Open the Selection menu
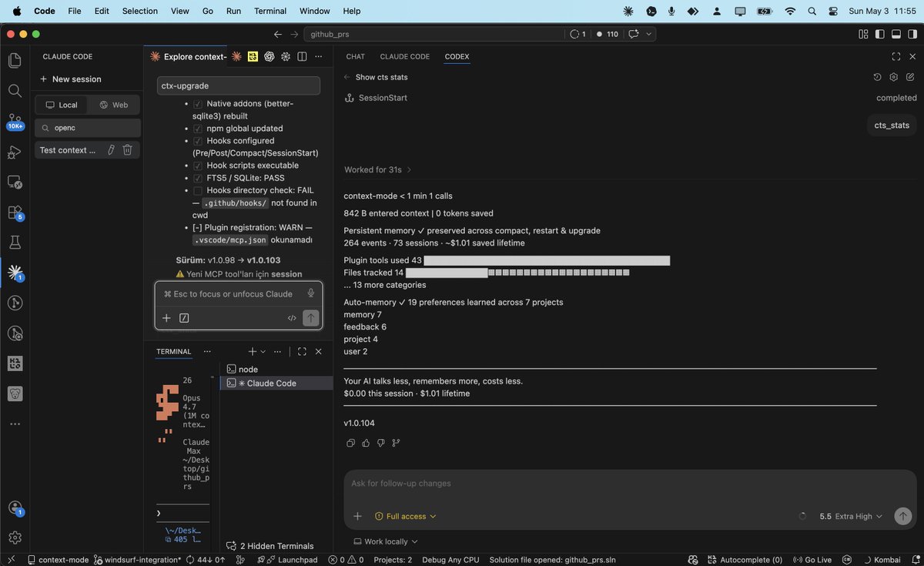The height and width of the screenshot is (566, 924). (x=139, y=11)
